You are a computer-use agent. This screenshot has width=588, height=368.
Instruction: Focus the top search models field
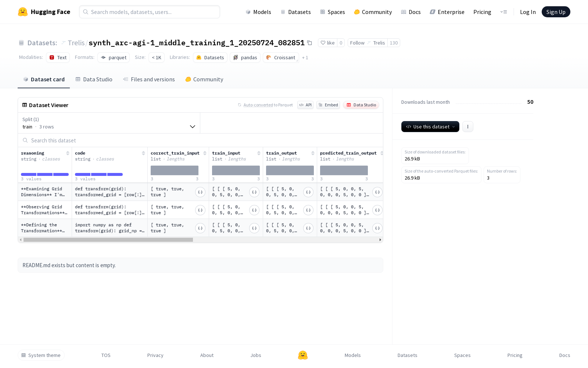point(150,12)
